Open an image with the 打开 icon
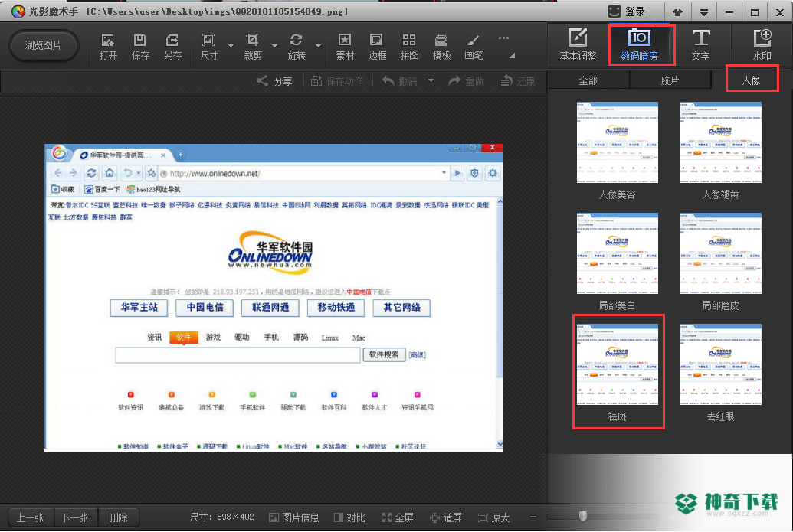 tap(108, 47)
